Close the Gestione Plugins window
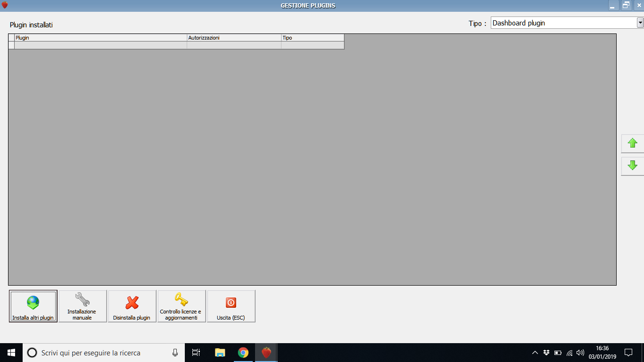This screenshot has width=644, height=362. click(x=639, y=5)
